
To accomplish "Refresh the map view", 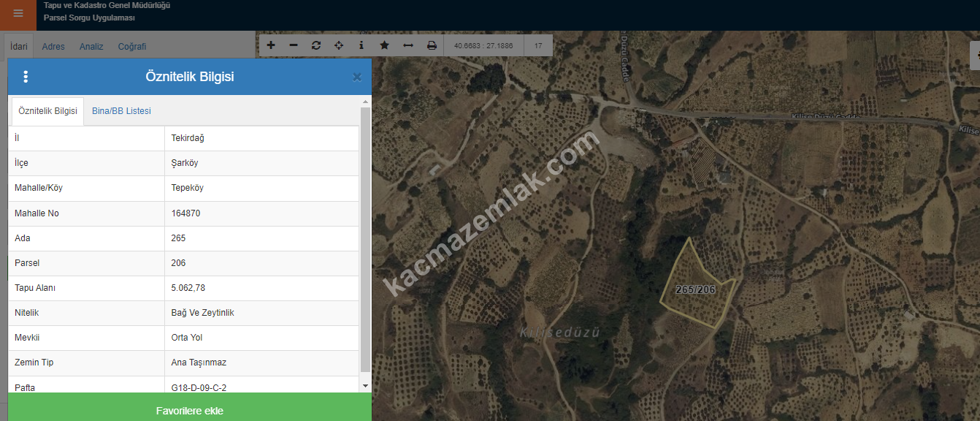I will pos(316,45).
